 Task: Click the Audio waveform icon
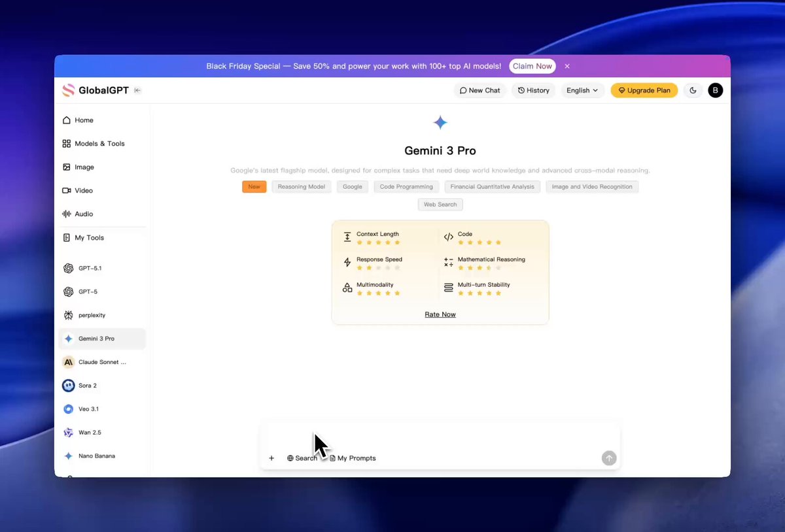[66, 214]
